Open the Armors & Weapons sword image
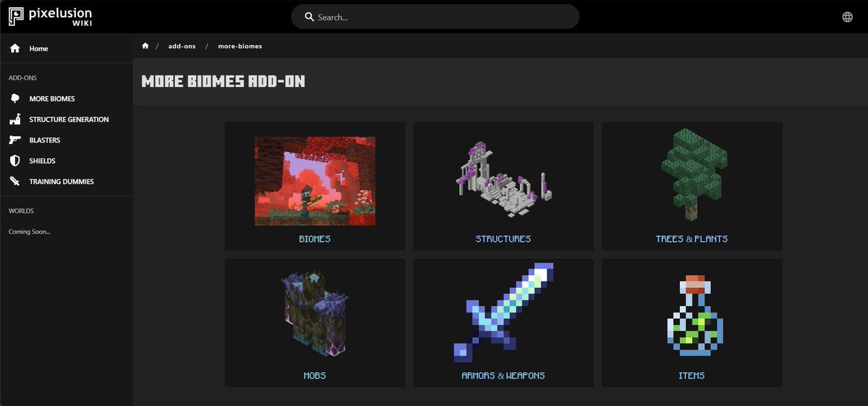Viewport: 868px width, 406px height. click(503, 312)
